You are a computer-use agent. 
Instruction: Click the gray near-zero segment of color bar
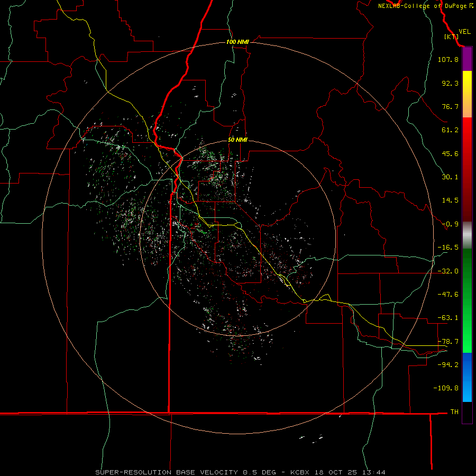[467, 235]
